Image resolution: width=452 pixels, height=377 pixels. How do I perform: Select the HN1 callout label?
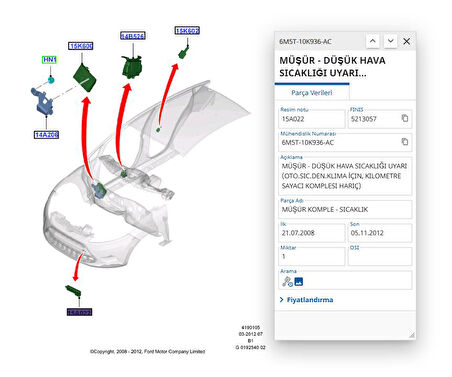click(x=50, y=60)
